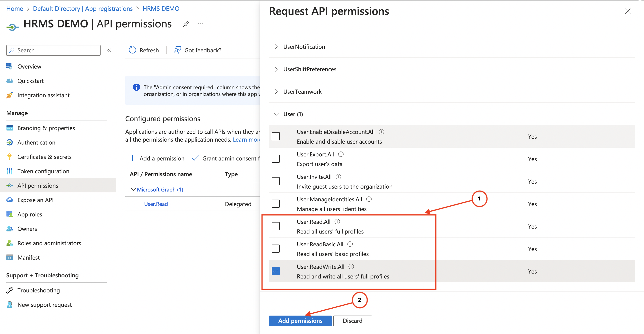Click the Refresh icon in toolbar

point(132,50)
